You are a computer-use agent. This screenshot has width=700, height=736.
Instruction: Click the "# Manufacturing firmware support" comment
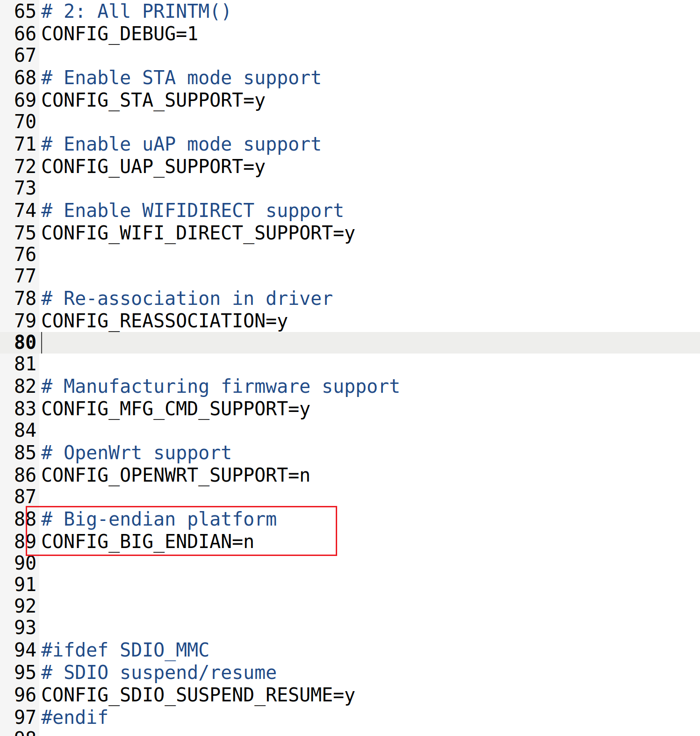point(220,387)
